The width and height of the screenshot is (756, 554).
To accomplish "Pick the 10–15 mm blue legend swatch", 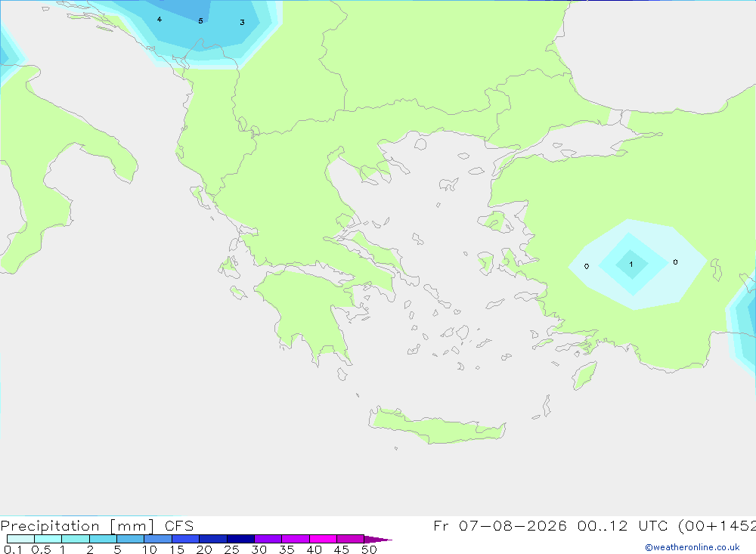I will [x=158, y=539].
